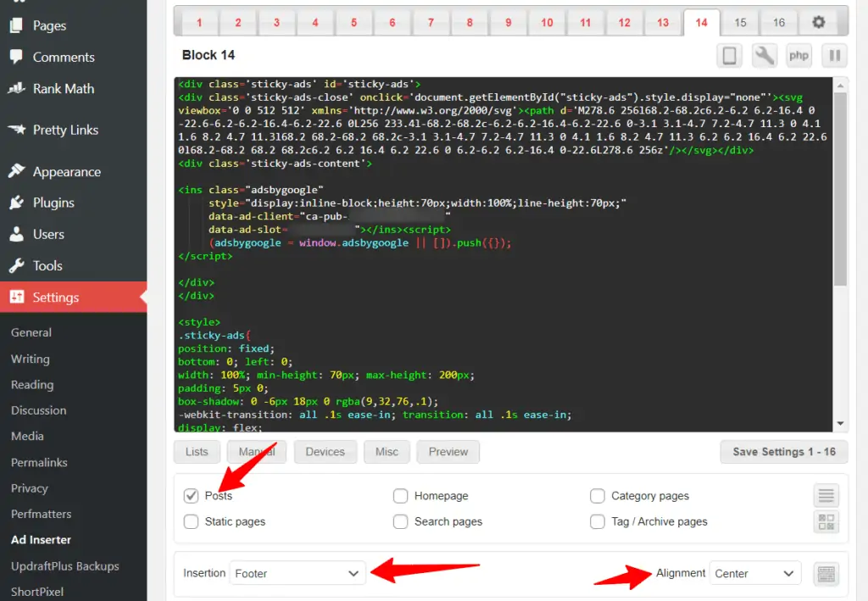The width and height of the screenshot is (868, 601).
Task: Open Writing settings submenu
Action: (31, 359)
